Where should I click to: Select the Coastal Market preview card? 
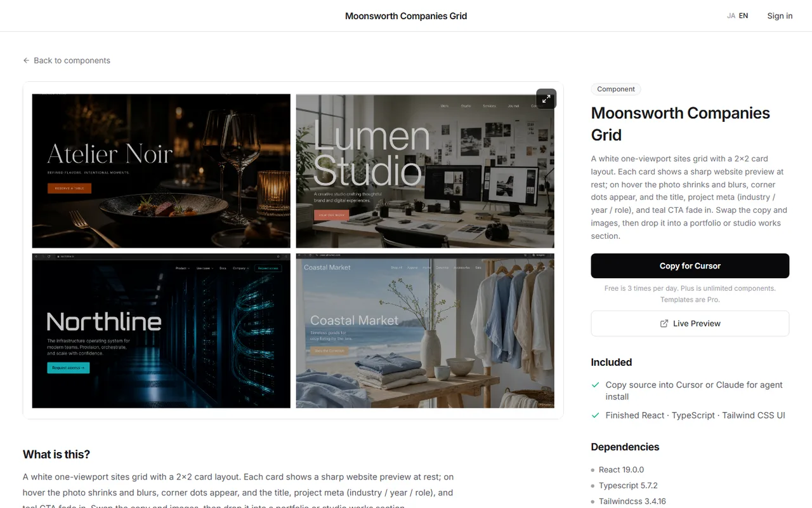425,331
